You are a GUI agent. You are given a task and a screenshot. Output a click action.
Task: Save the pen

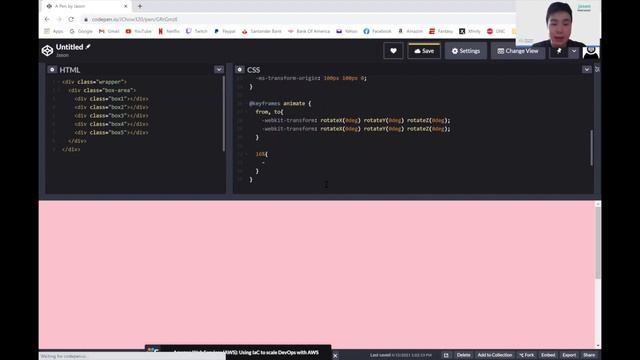[x=424, y=51]
